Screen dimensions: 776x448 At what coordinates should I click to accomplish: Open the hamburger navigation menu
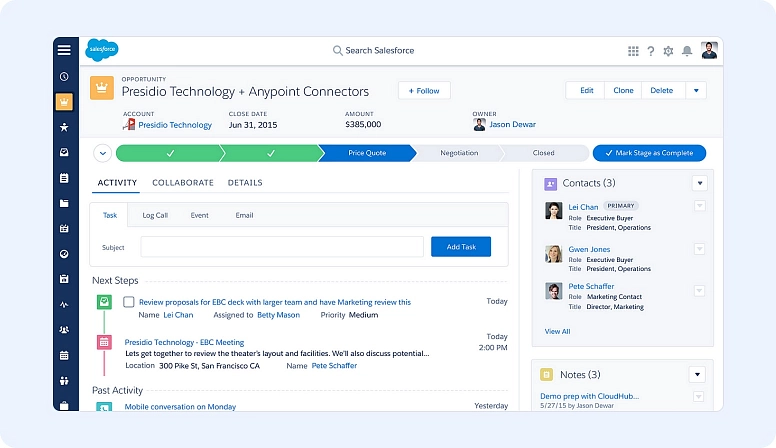64,50
